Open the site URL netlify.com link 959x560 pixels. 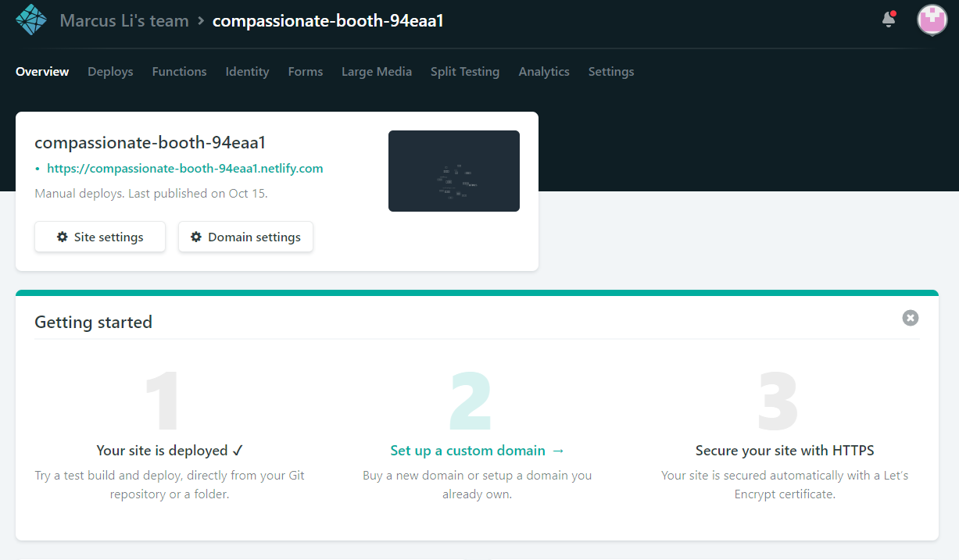click(x=185, y=169)
